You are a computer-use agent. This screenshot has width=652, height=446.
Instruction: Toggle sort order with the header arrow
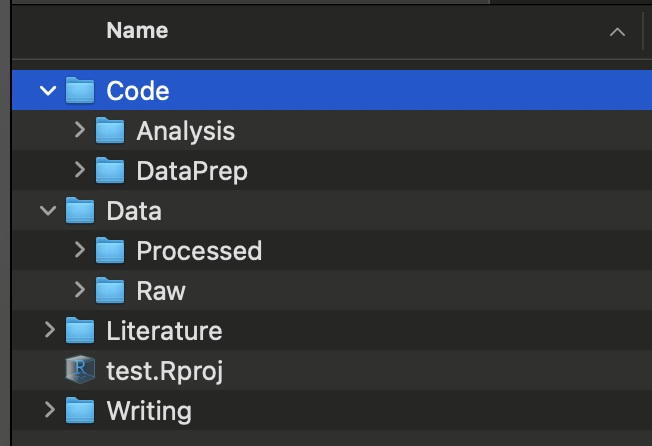(616, 32)
